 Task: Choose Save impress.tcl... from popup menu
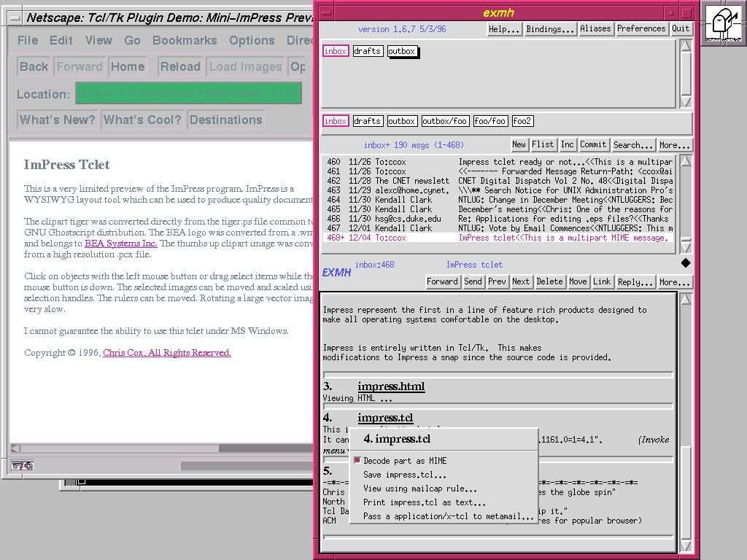coord(404,475)
